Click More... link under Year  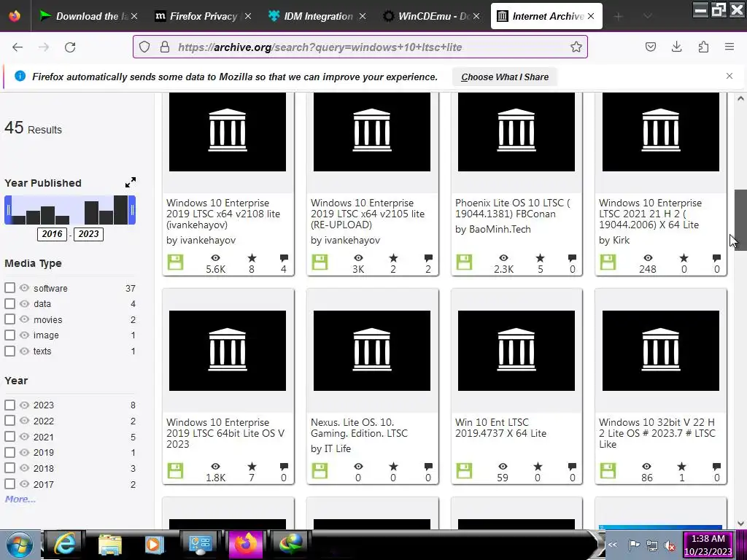click(x=20, y=499)
